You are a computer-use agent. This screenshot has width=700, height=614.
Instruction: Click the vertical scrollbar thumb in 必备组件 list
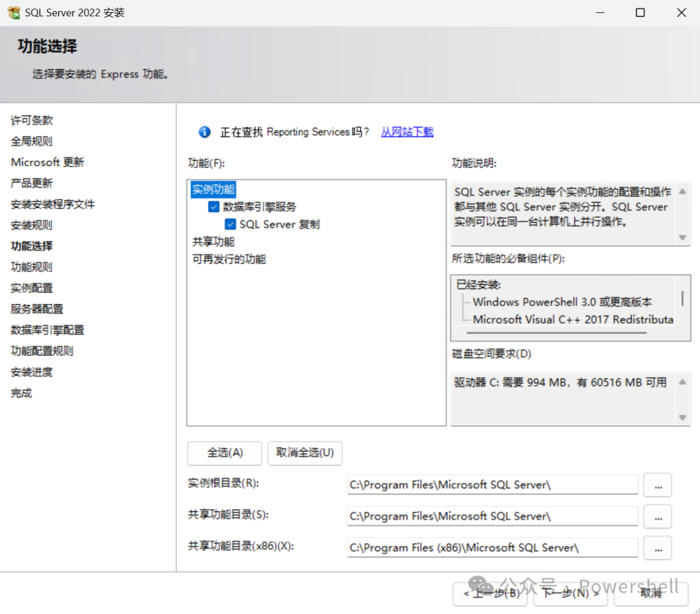coord(682,298)
